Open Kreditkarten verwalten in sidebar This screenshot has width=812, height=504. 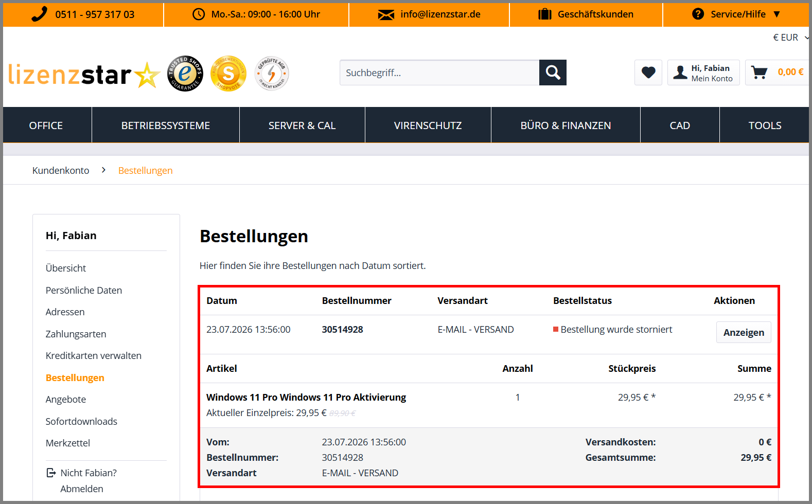pyautogui.click(x=94, y=355)
